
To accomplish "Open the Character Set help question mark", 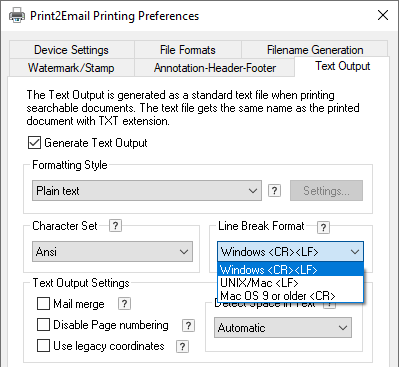I will click(x=115, y=226).
